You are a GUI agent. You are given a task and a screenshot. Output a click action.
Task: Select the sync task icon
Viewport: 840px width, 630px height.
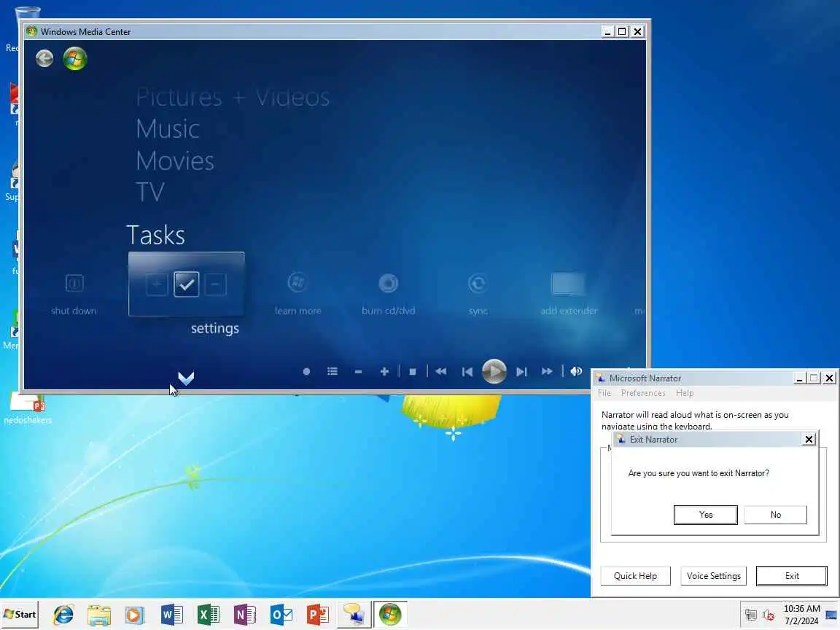point(478,284)
